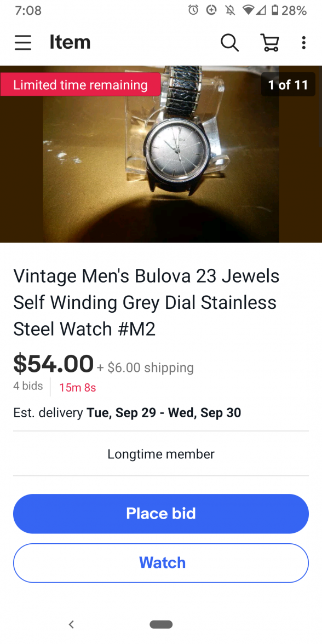Viewport: 322px width, 644px height.
Task: Tap the Place bid button
Action: [161, 513]
